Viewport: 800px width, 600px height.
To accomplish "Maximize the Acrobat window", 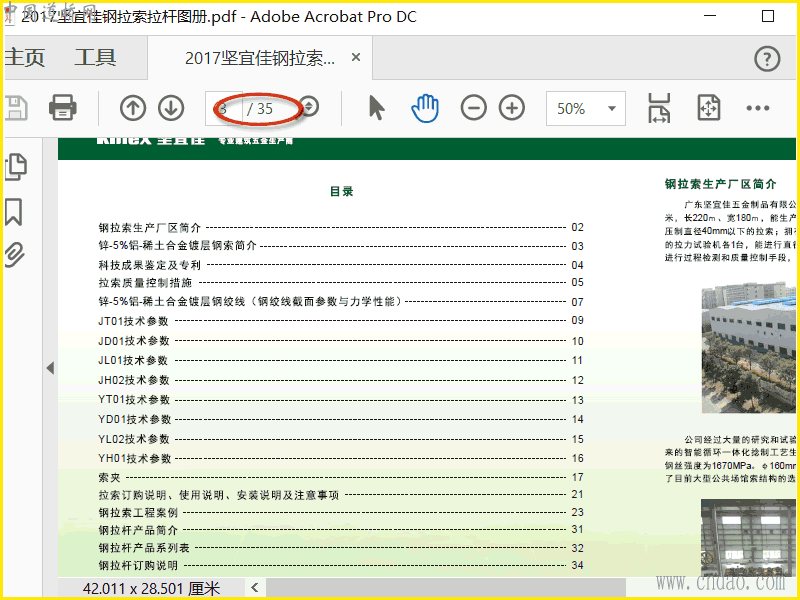I will [768, 16].
